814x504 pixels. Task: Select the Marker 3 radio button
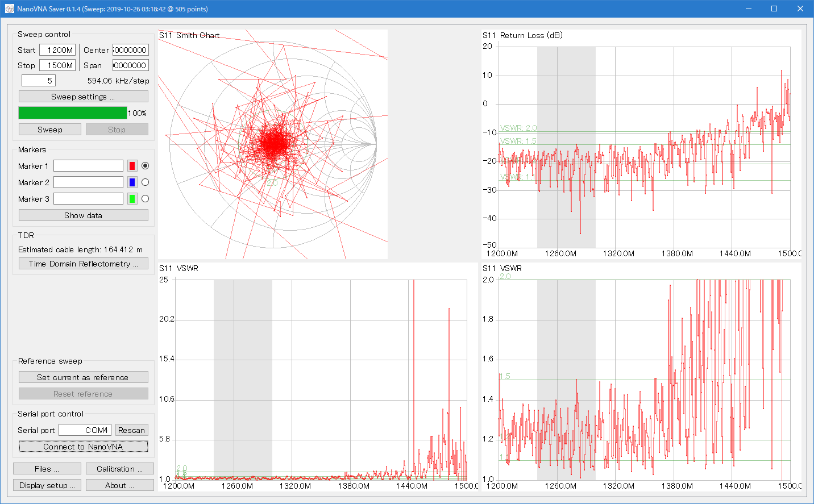point(146,199)
